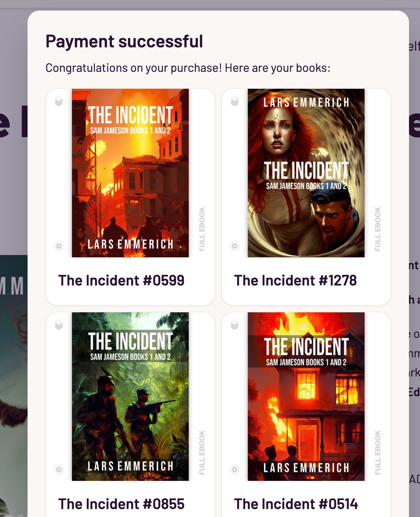This screenshot has width=420, height=517.
Task: Open the burning house cover of #0514
Action: click(x=306, y=396)
